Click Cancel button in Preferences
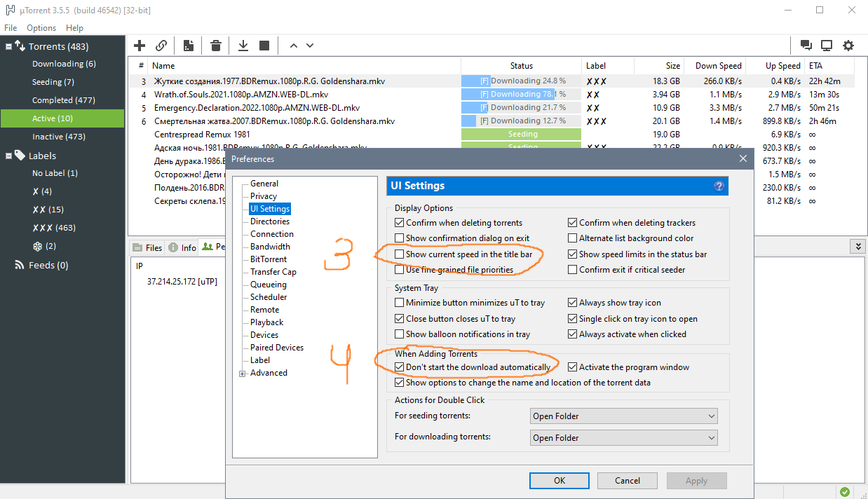868x499 pixels. 628,481
